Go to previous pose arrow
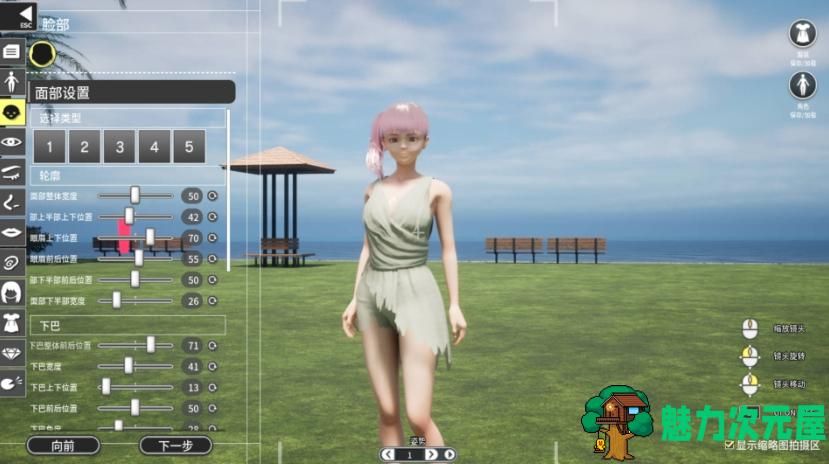This screenshot has width=829, height=464. click(388, 454)
